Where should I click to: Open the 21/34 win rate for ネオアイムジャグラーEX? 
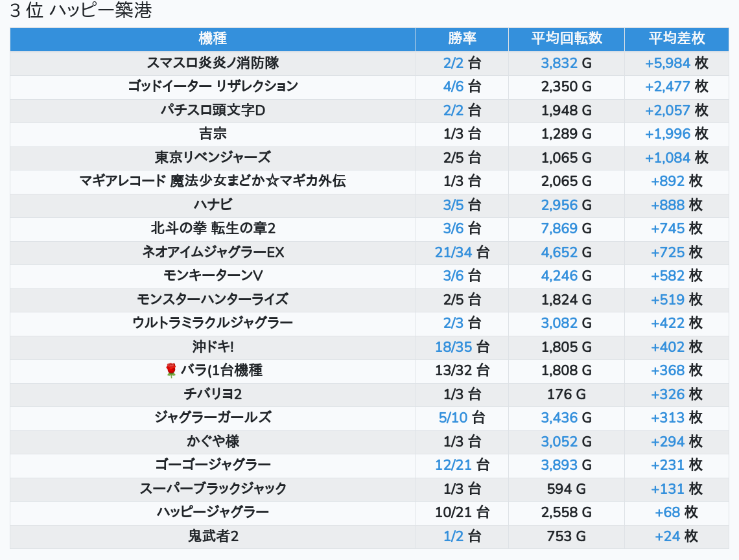454,252
